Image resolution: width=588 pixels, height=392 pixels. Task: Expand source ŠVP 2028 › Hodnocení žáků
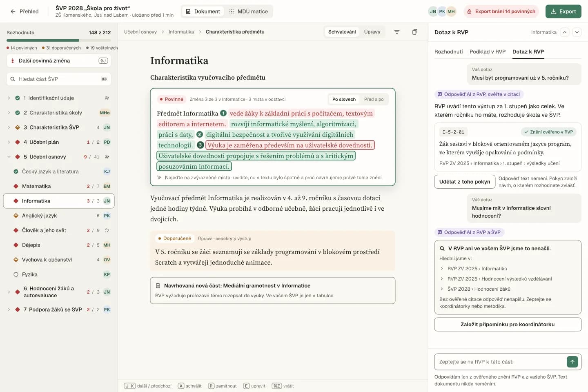coord(442,289)
